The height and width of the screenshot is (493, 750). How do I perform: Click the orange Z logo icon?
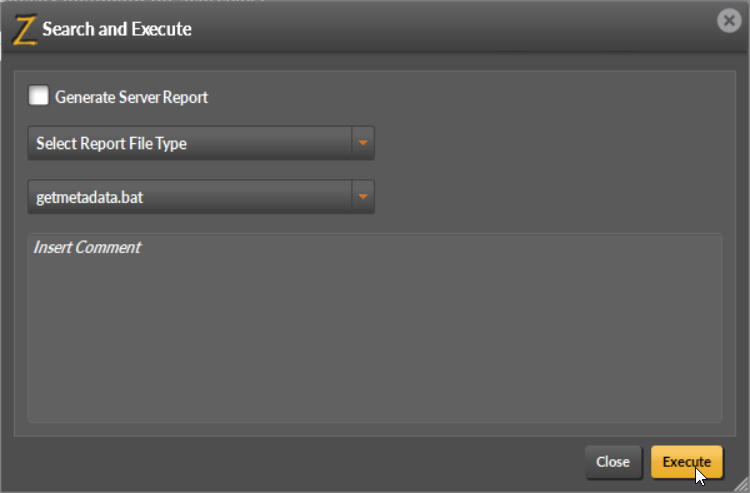point(24,30)
